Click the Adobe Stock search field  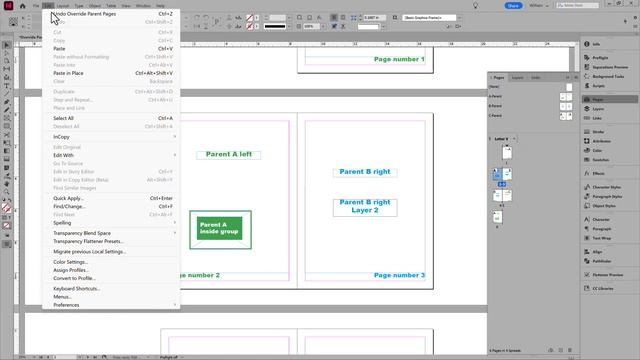578,6
